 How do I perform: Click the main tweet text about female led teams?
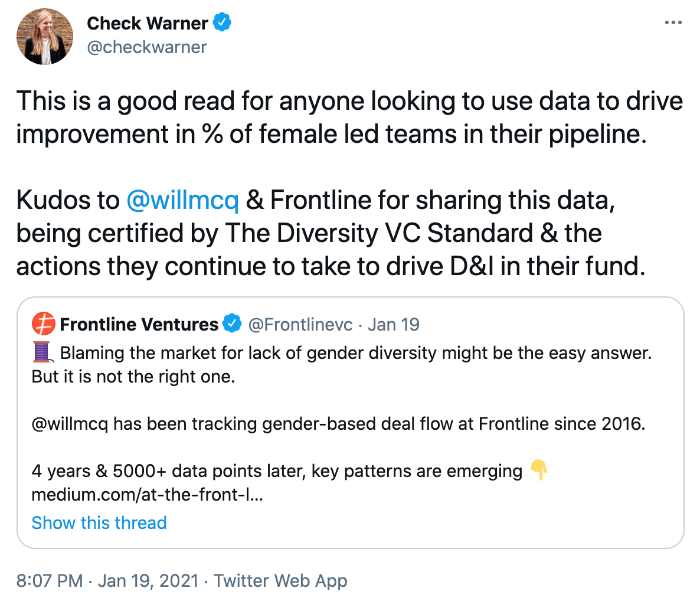349,117
